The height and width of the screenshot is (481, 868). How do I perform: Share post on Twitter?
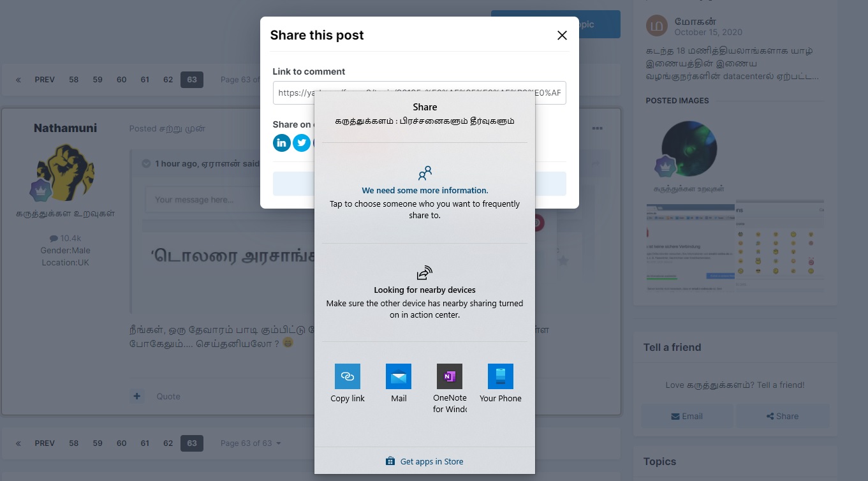[x=302, y=143]
